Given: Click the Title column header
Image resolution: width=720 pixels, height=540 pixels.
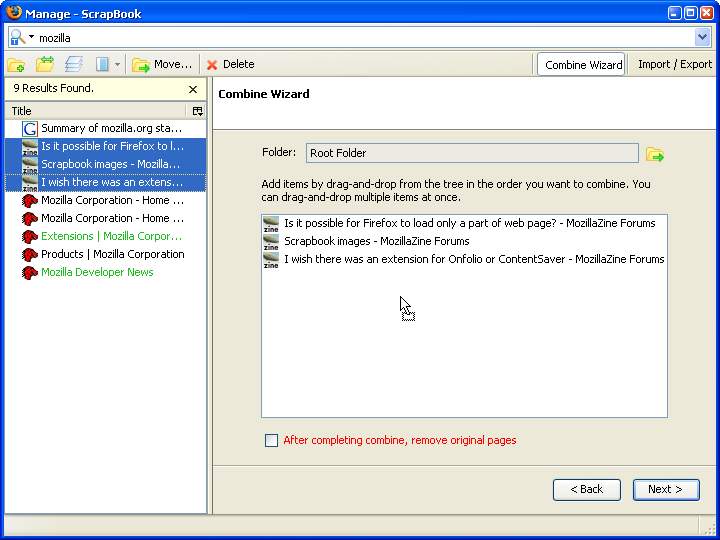Looking at the screenshot, I should click(95, 111).
